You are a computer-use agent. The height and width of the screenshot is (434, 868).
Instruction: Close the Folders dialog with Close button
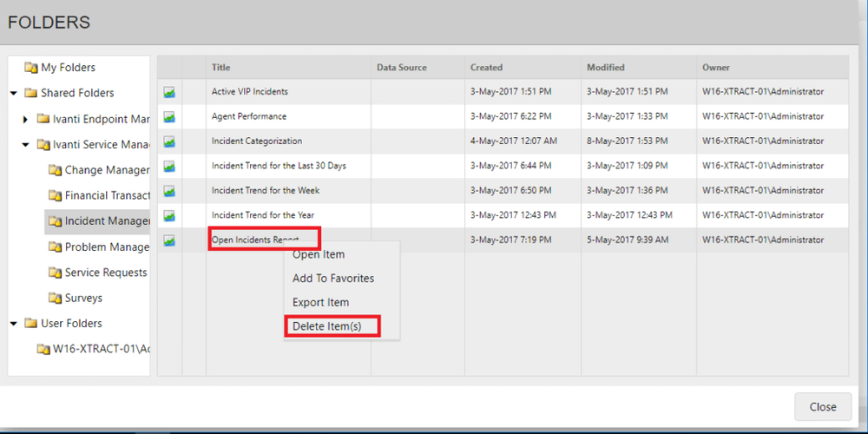point(823,407)
